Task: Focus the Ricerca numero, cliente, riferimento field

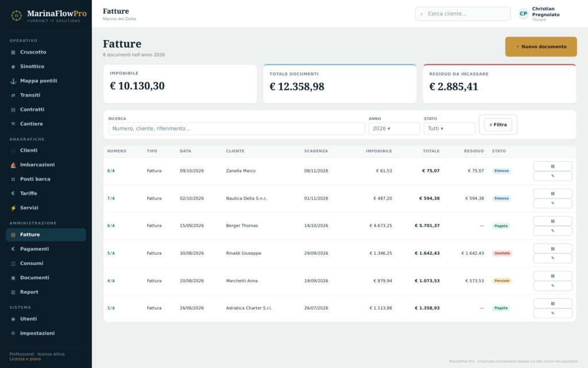Action: coord(237,128)
